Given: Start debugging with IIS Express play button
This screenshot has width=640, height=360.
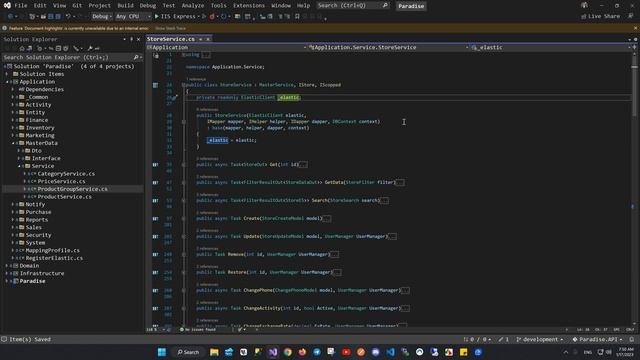Looking at the screenshot, I should click(x=156, y=16).
